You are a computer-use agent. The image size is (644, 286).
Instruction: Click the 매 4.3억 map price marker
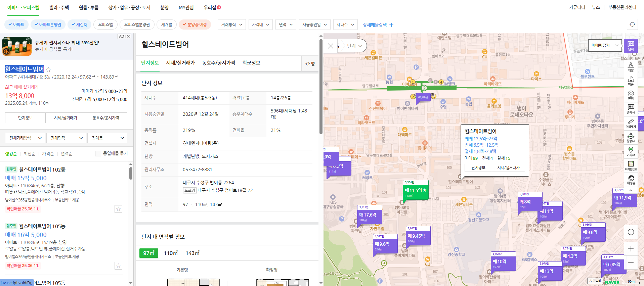tap(573, 256)
